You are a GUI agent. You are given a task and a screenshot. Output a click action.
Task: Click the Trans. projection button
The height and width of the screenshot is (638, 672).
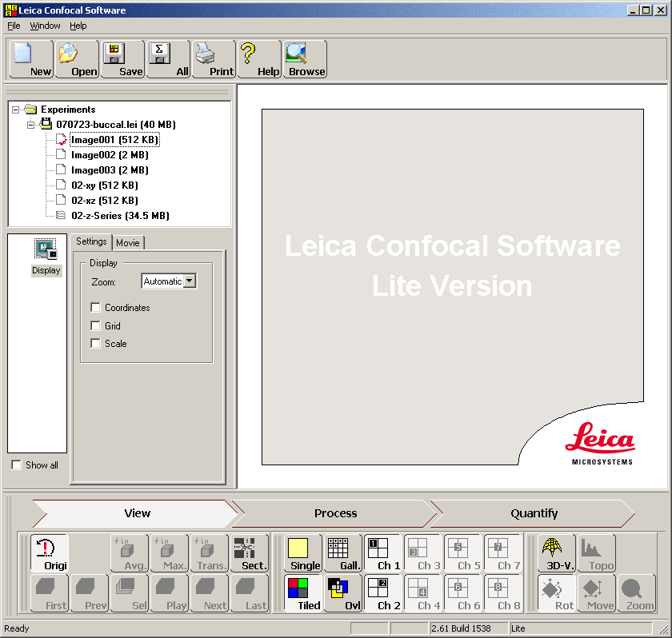[x=210, y=552]
